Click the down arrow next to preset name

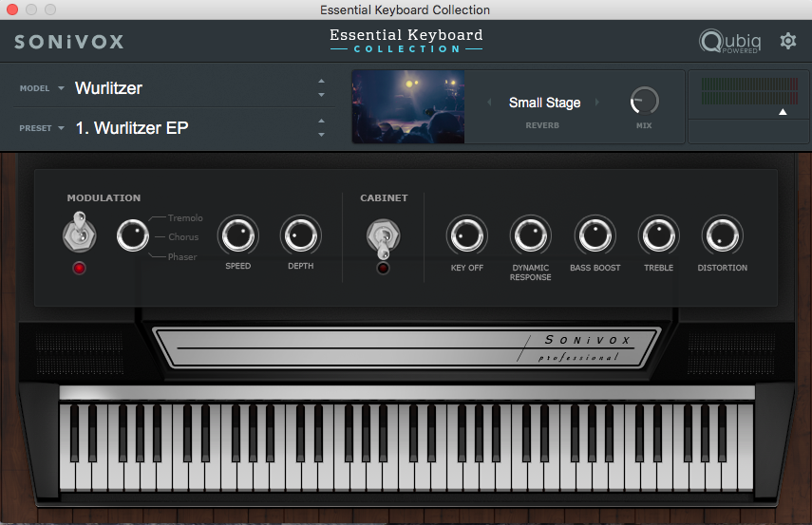[x=321, y=135]
